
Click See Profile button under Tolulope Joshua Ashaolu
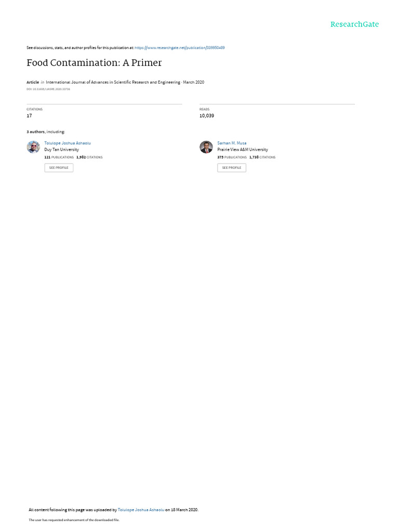[x=59, y=168]
